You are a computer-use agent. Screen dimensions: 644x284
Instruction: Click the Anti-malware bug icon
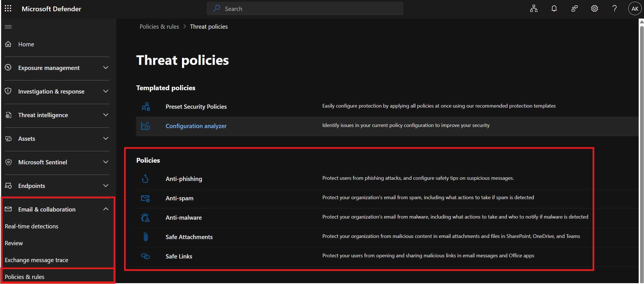pos(145,218)
